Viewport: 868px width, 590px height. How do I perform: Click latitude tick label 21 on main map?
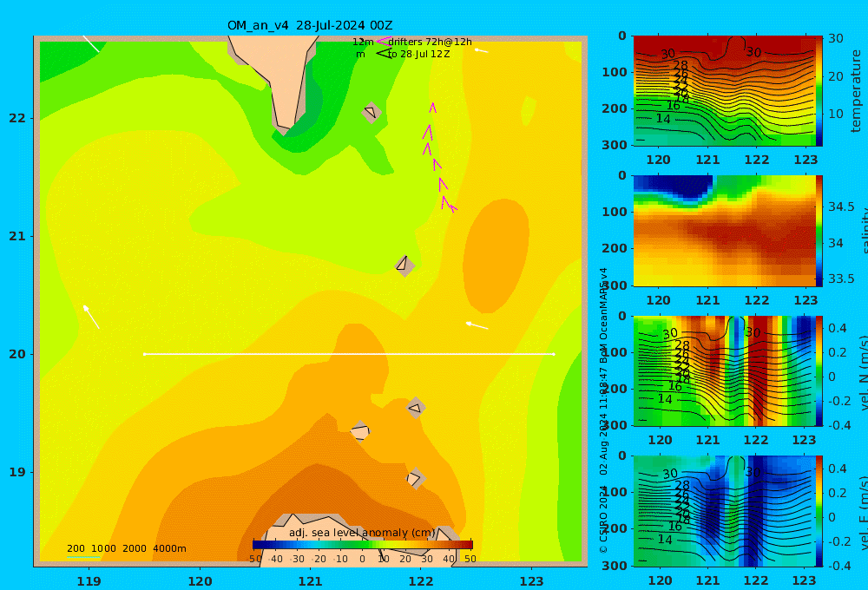pos(17,236)
